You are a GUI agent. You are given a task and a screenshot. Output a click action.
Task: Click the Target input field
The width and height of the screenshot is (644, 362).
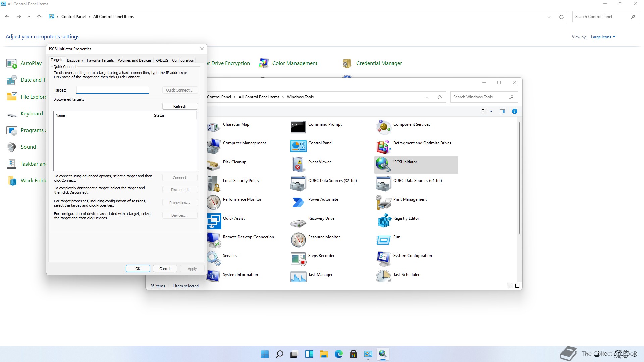pyautogui.click(x=112, y=90)
